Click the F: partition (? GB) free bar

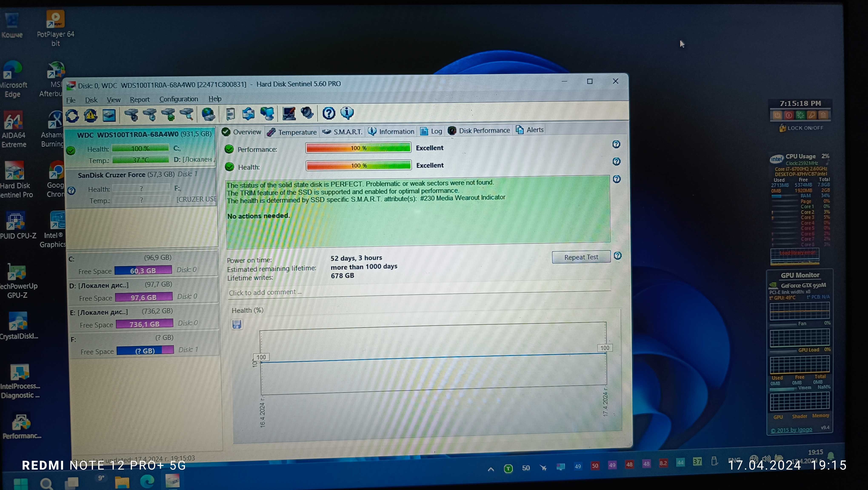(x=145, y=350)
